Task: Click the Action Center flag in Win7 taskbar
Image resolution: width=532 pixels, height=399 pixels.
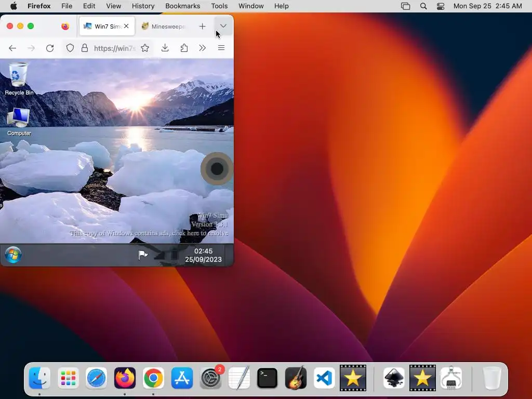Action: pyautogui.click(x=142, y=255)
